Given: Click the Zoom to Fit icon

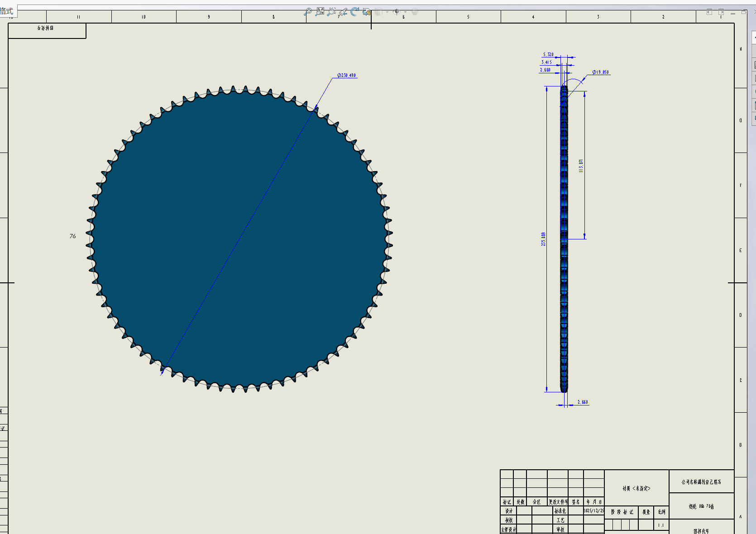Looking at the screenshot, I should click(x=320, y=11).
